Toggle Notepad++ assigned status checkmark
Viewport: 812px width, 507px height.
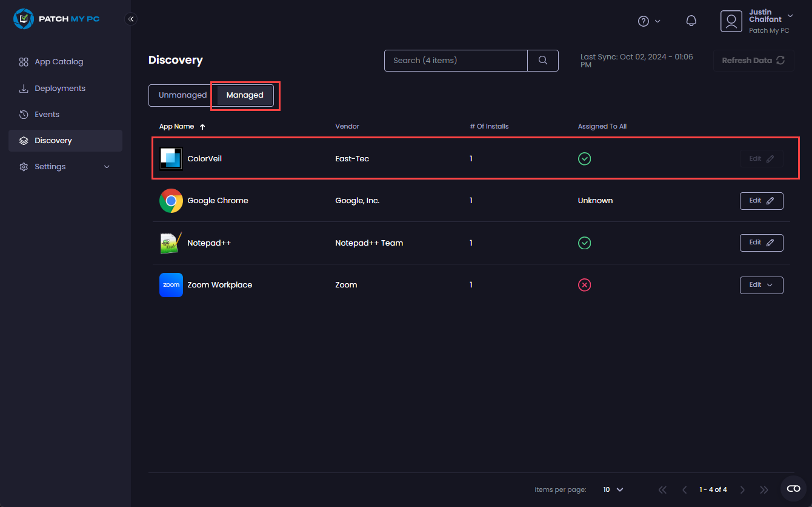(x=584, y=243)
